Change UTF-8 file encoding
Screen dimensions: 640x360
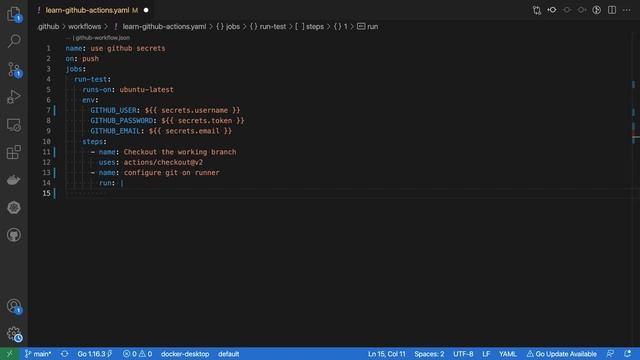coord(463,354)
